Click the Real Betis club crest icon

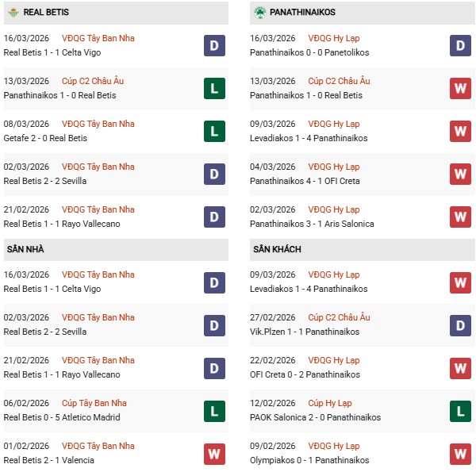[13, 13]
